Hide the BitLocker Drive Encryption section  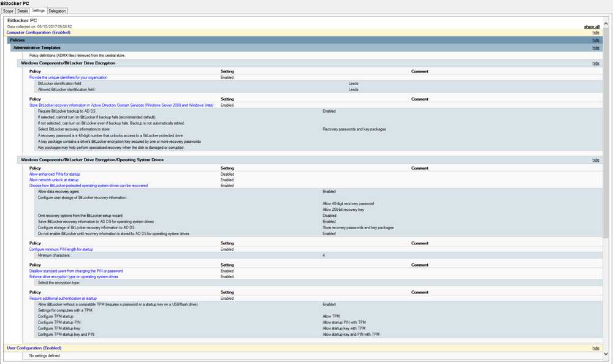coord(595,63)
